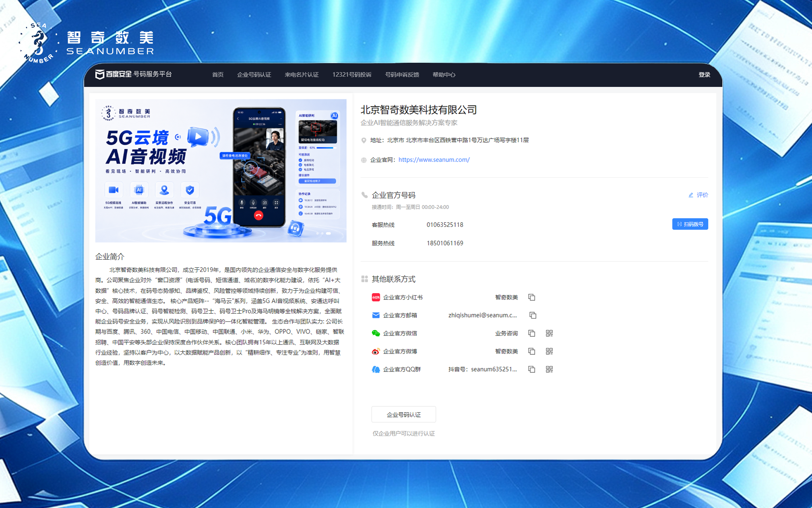The height and width of the screenshot is (508, 812).
Task: Open 帮助中心 from the navigation
Action: 444,75
